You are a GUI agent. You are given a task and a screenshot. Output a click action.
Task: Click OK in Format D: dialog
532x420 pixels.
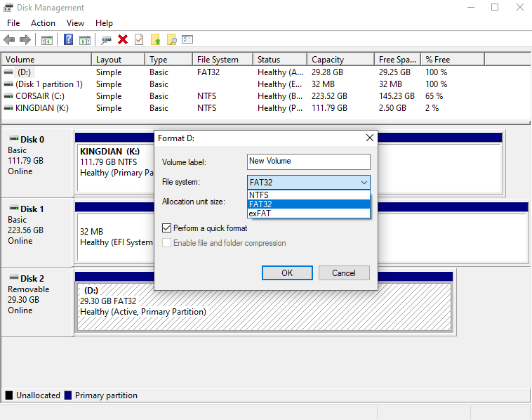(x=287, y=273)
